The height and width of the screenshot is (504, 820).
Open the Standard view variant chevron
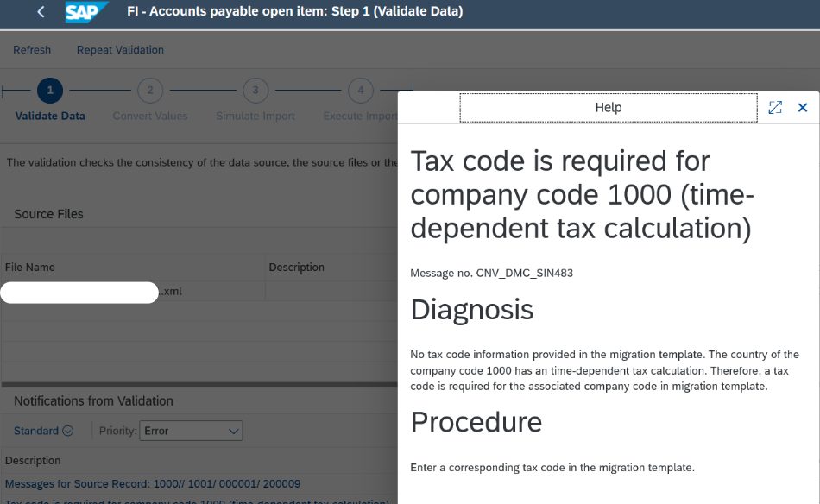[68, 431]
